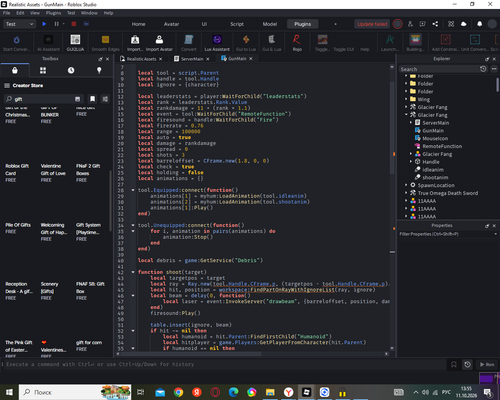The width and height of the screenshot is (500, 400).
Task: Open the File menu
Action: (7, 13)
